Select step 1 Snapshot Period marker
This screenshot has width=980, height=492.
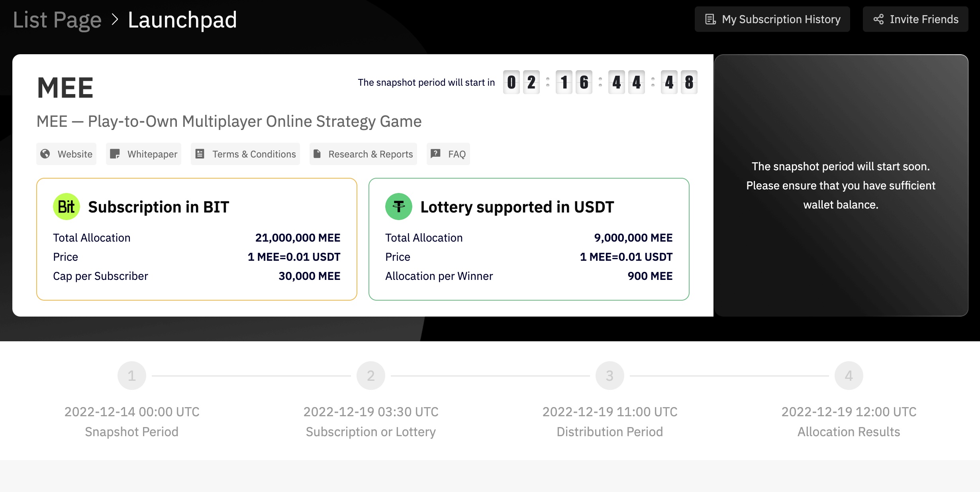(131, 376)
